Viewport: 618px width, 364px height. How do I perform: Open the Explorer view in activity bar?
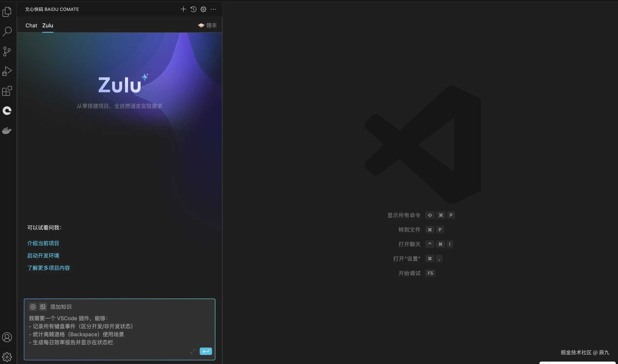click(7, 12)
